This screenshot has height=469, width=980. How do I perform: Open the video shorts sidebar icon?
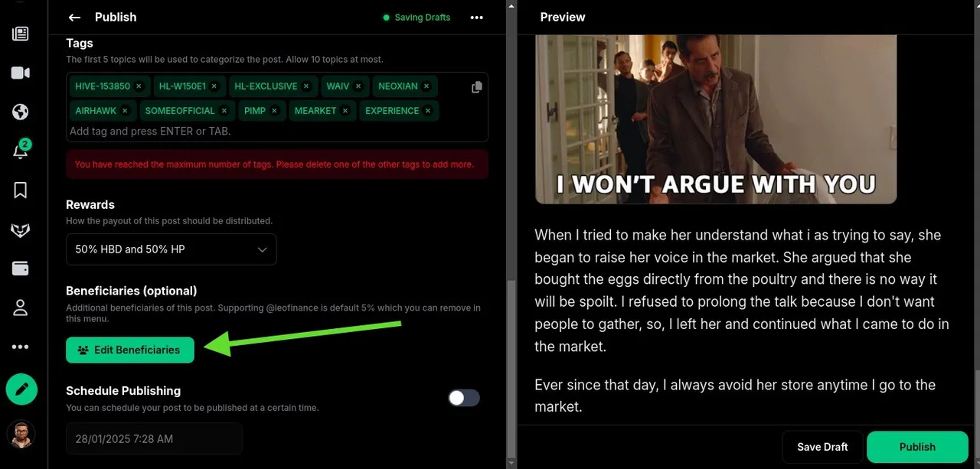(21, 73)
